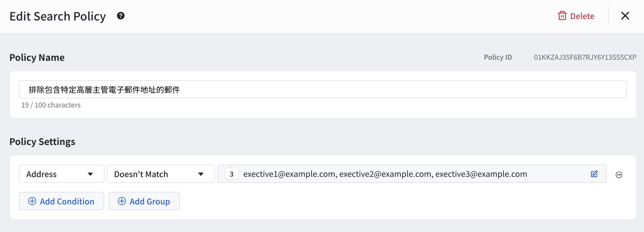644x232 pixels.
Task: Click the help question mark icon
Action: click(x=121, y=16)
